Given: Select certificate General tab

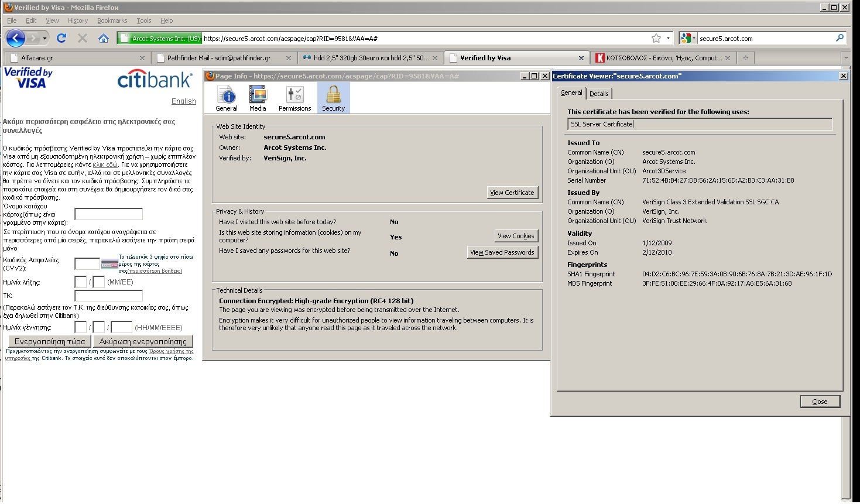Looking at the screenshot, I should 571,92.
